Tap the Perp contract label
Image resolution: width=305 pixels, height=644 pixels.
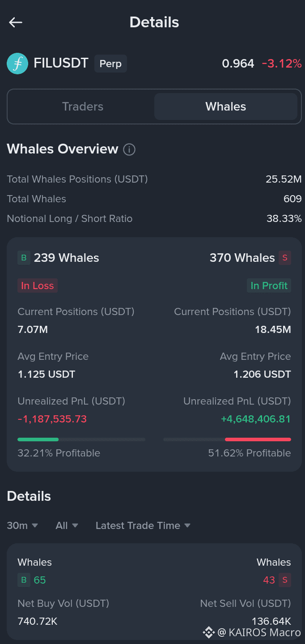(110, 64)
